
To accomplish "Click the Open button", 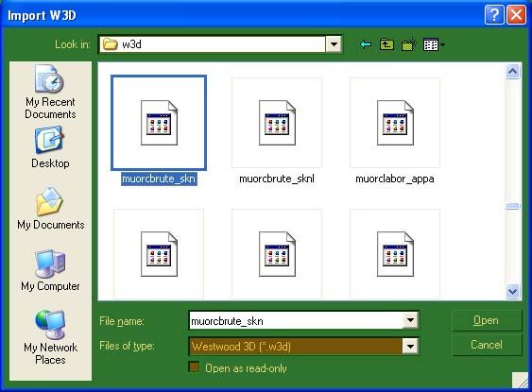I will click(x=487, y=320).
